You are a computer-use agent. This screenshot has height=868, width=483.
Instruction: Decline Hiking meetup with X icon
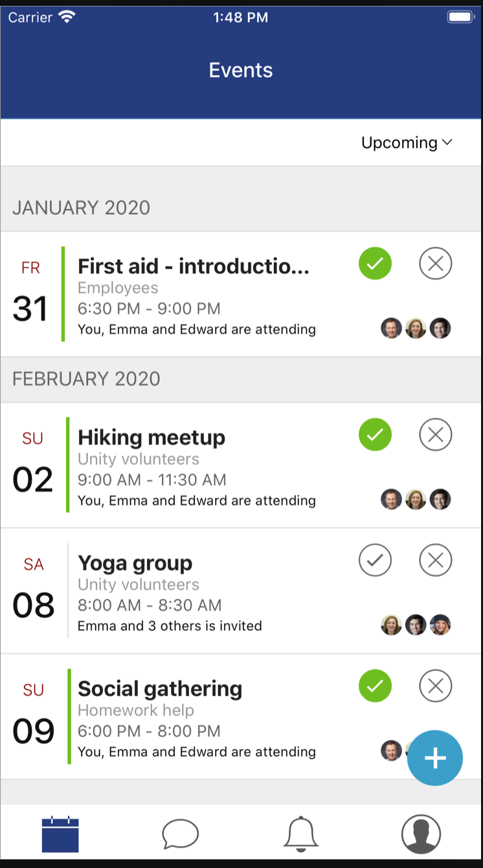(x=436, y=434)
